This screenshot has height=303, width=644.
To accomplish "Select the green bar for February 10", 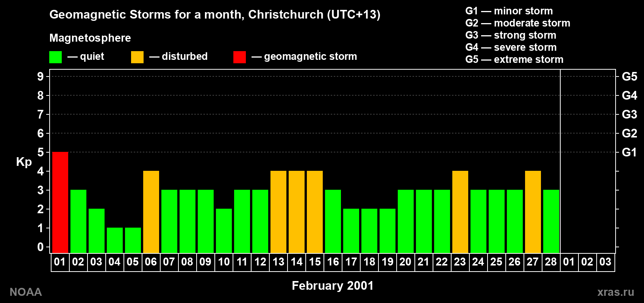I will 224,231.
